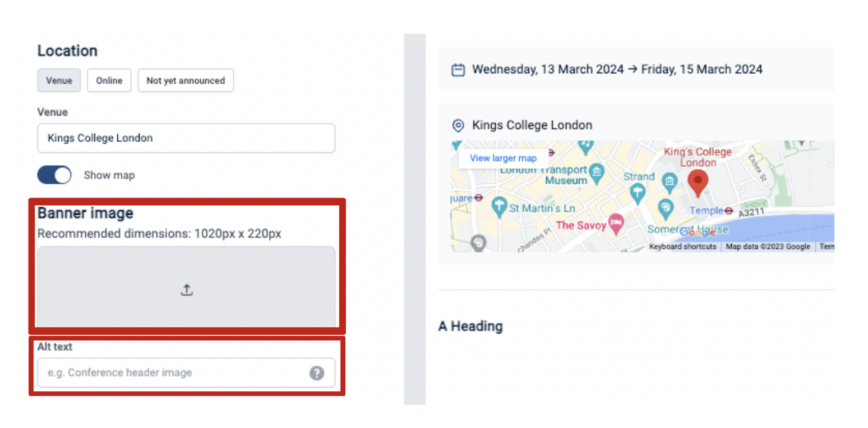Click the Somerset House map marker
868x428 pixels.
666,209
